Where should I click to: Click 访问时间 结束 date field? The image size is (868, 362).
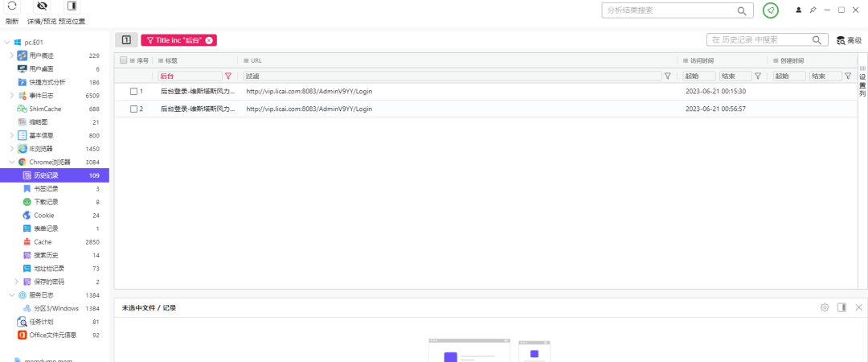point(735,76)
